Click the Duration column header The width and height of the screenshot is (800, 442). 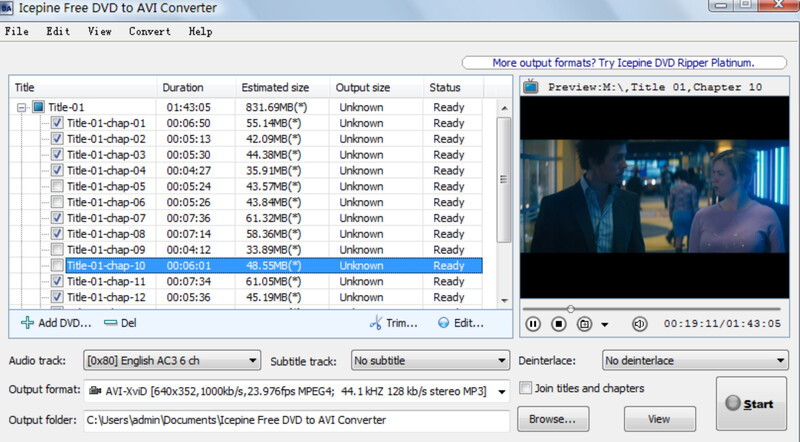point(196,87)
